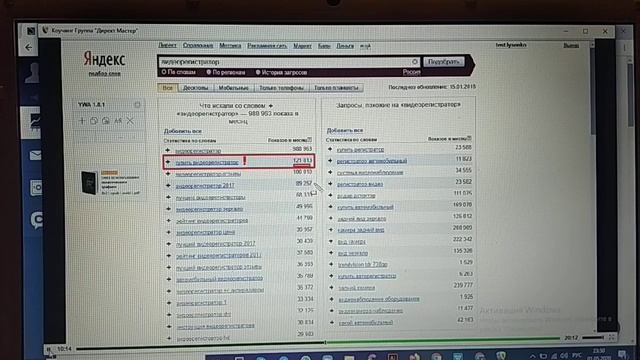Image resolution: width=640 pixels, height=360 pixels.
Task: Open help icon by right 'Показов в месяц'
Action: (x=469, y=138)
